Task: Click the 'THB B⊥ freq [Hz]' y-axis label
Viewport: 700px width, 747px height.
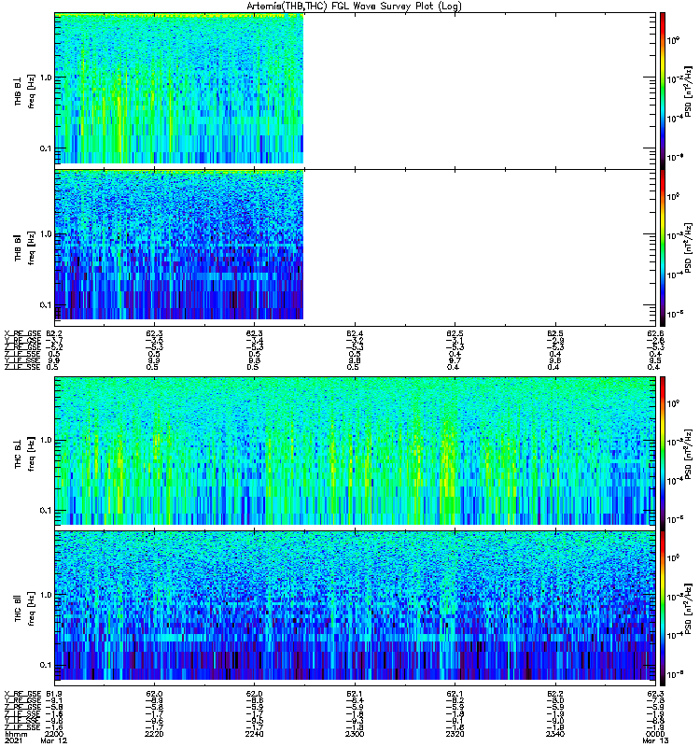Action: (x=24, y=91)
